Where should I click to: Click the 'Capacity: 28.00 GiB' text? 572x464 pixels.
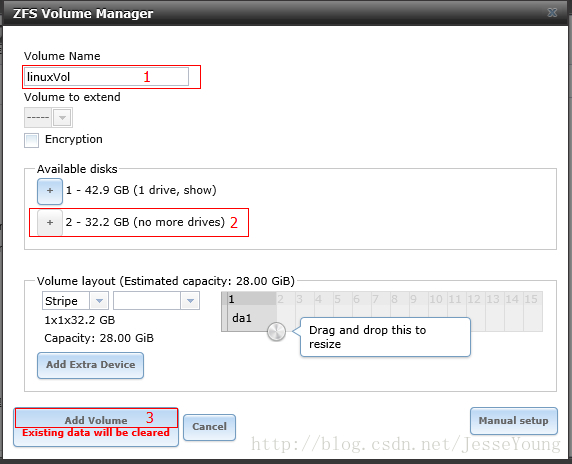[x=99, y=338]
